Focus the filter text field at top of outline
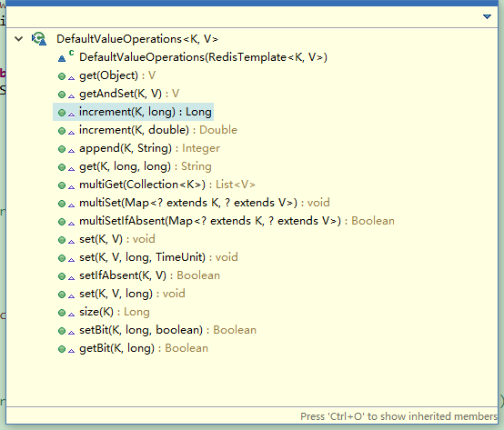Viewport: 504px width, 430px height. tap(243, 16)
